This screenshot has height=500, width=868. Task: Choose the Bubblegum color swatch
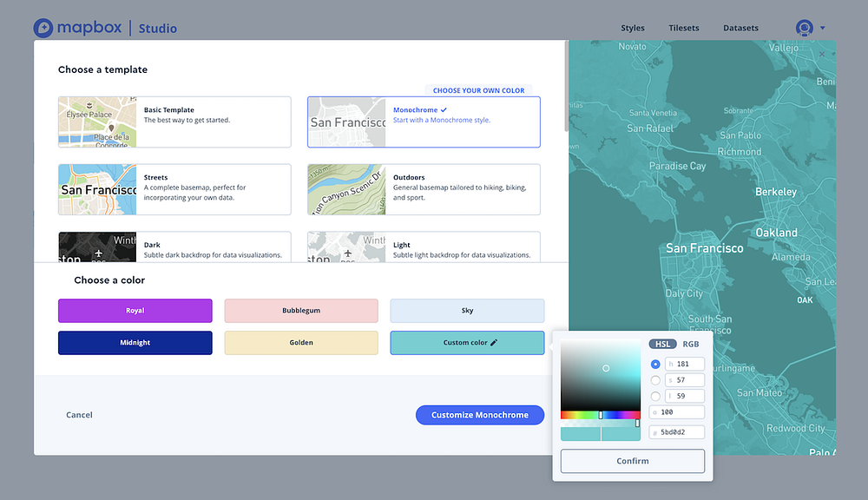tap(301, 311)
